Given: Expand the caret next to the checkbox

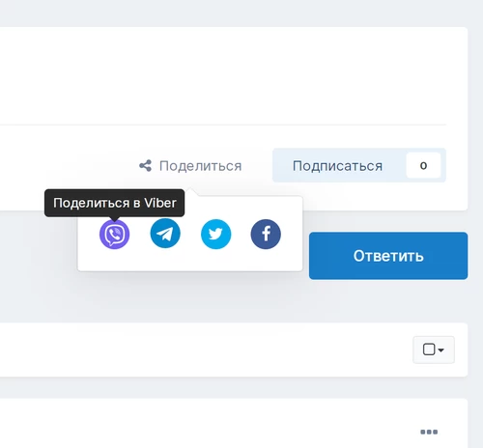Looking at the screenshot, I should [x=441, y=350].
